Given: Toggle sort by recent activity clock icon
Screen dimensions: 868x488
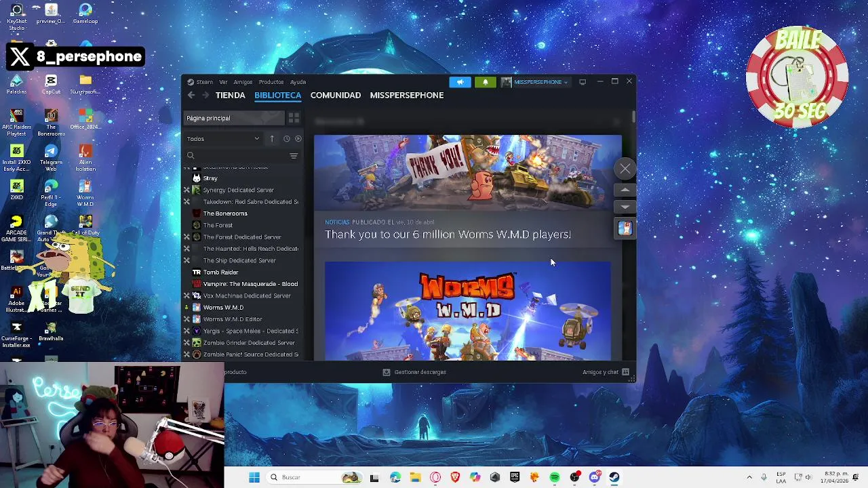Looking at the screenshot, I should point(286,139).
